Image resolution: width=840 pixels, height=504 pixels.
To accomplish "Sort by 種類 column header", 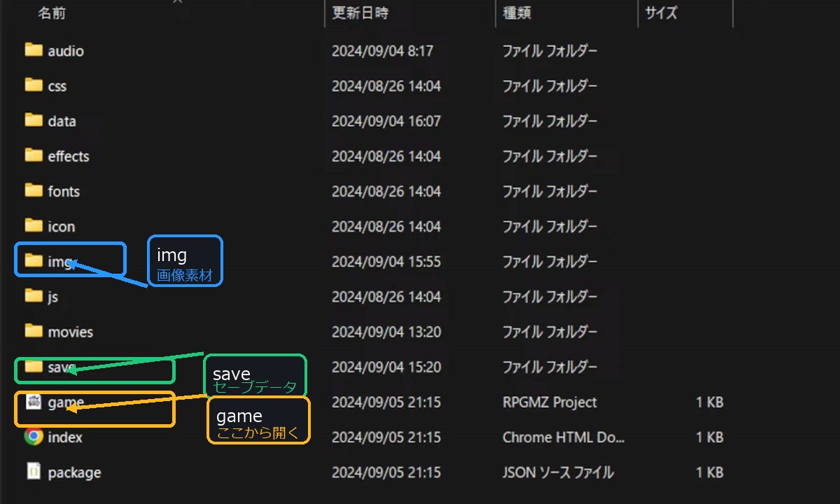I will pos(517,13).
